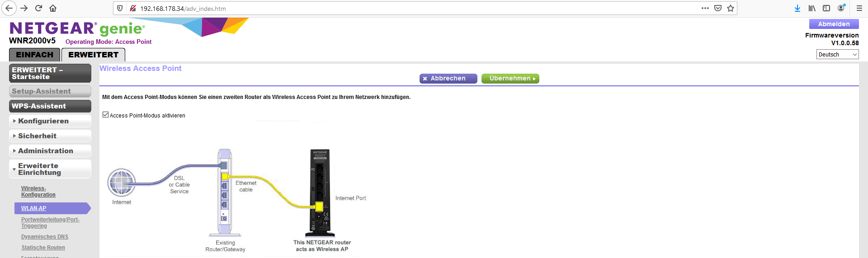Click the Übernehmen button
Screen dimensions: 868x258
click(x=510, y=79)
